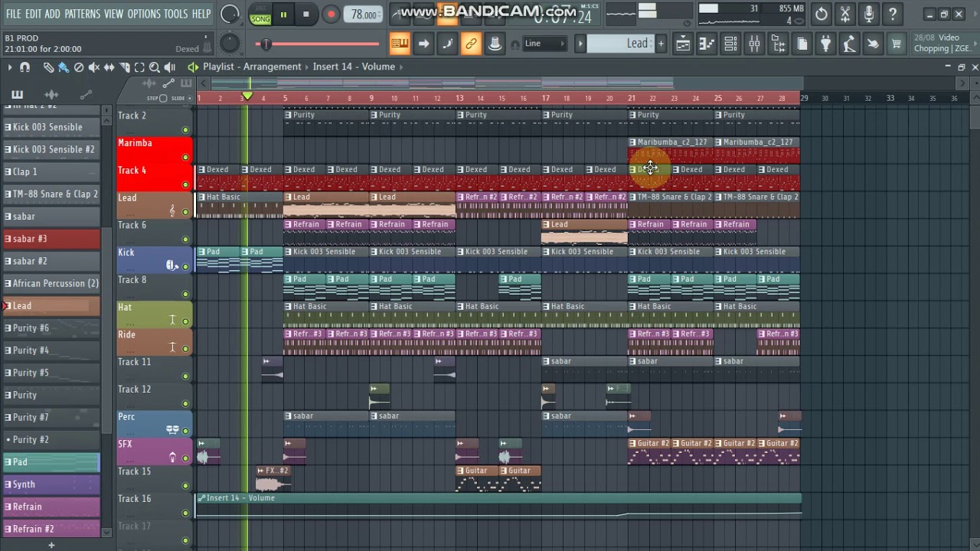Click the one-click recording microphone icon
The width and height of the screenshot is (980, 551).
[x=868, y=14]
